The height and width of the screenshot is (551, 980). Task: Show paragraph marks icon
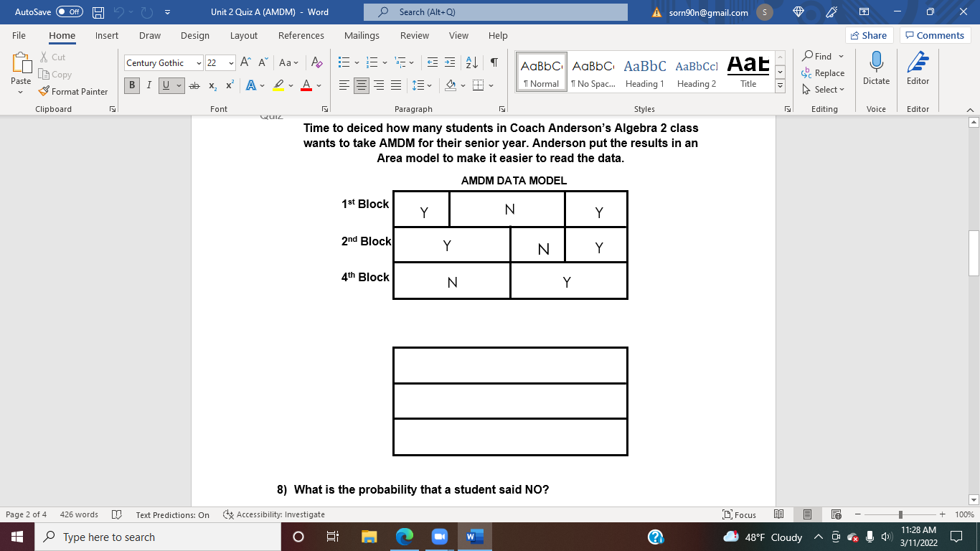[x=493, y=62]
